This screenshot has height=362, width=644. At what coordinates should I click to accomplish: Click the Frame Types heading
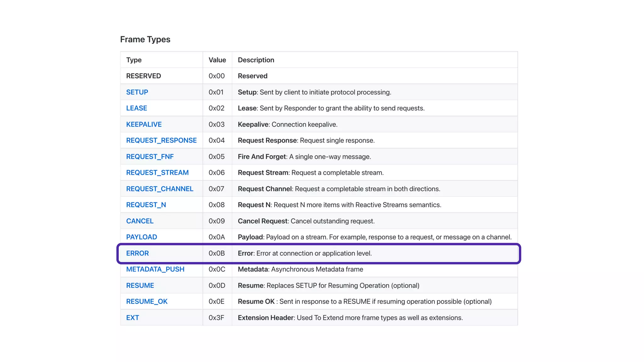pos(145,39)
